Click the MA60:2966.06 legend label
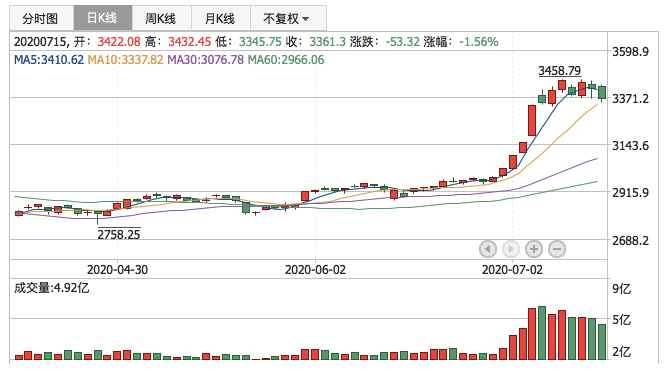This screenshot has width=664, height=371. 286,60
